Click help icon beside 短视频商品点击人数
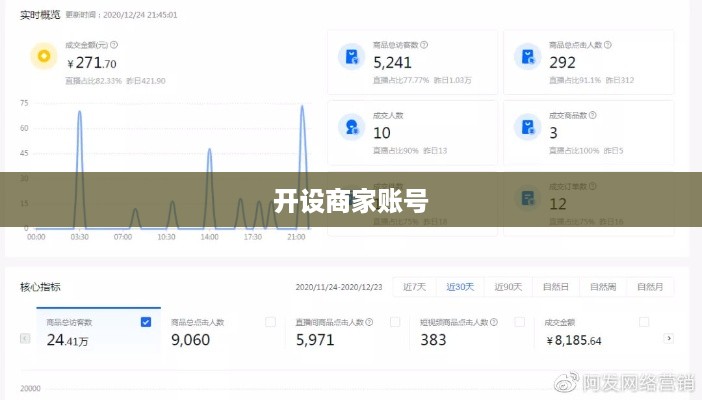 tap(494, 322)
